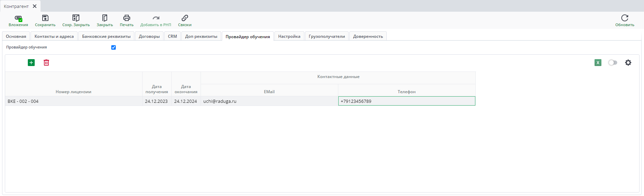Close the Контрагент window tab
This screenshot has width=644, height=196.
(35, 6)
